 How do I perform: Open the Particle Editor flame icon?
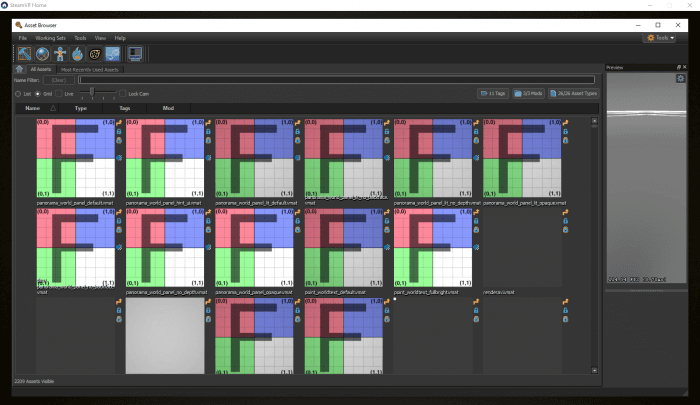pyautogui.click(x=77, y=54)
